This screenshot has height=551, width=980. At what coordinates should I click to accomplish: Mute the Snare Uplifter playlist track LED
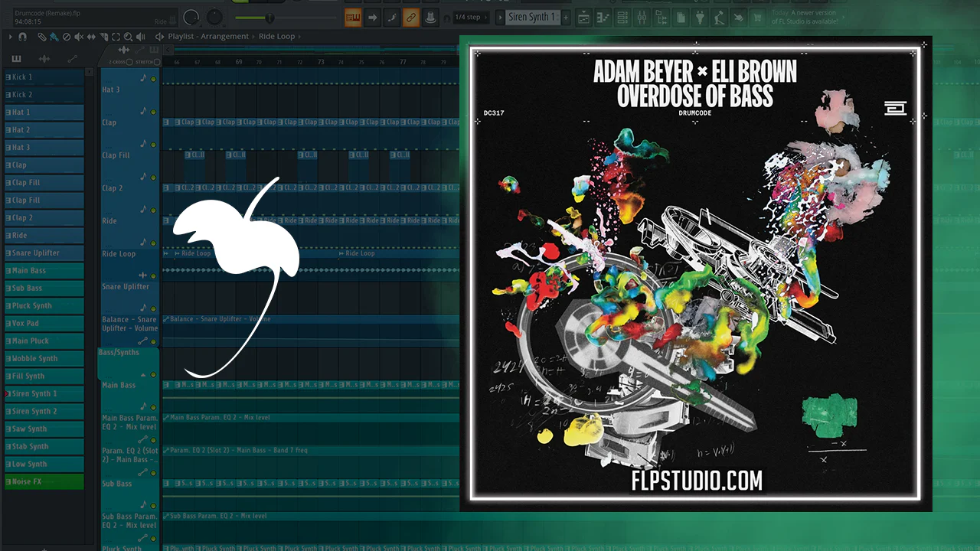pos(153,309)
